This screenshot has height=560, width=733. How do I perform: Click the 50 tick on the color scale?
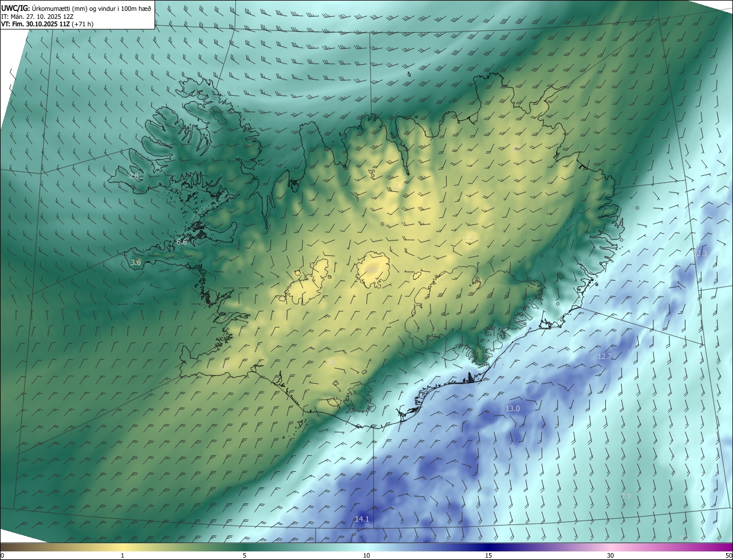728,555
